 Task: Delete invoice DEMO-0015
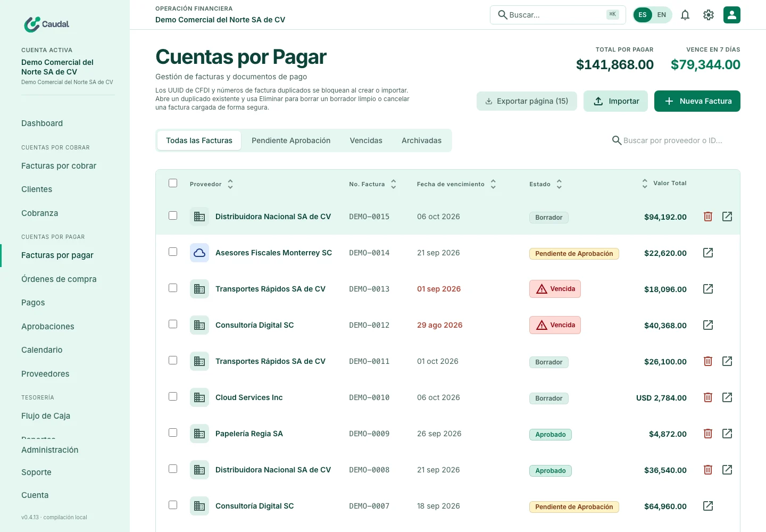[708, 217]
